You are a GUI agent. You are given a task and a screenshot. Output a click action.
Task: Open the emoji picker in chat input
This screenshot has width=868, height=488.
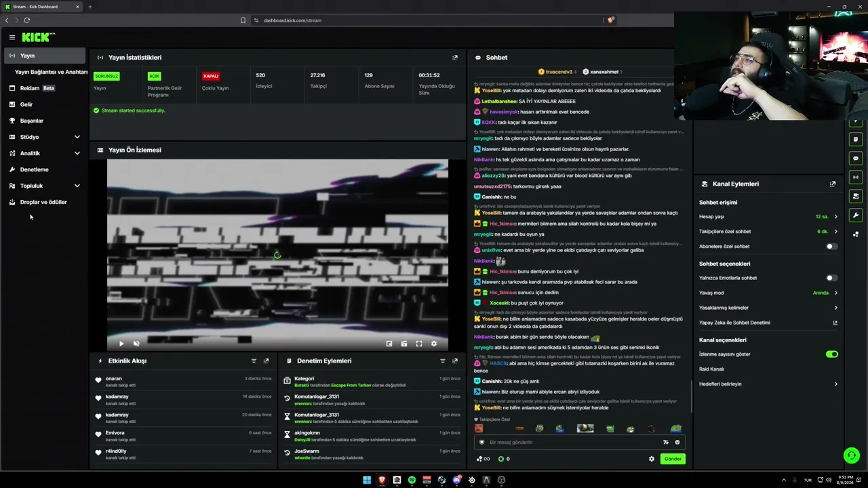[x=677, y=443]
